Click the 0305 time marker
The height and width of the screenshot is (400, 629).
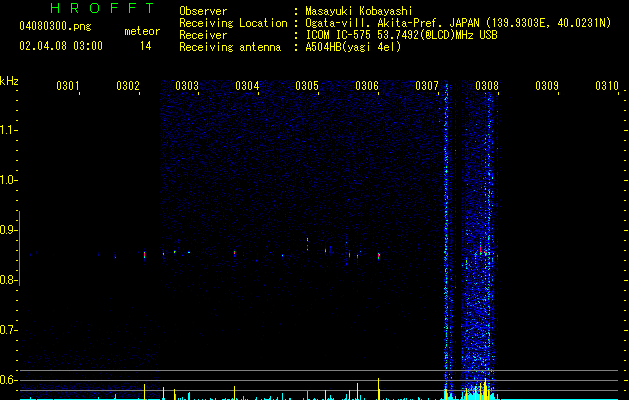click(307, 85)
